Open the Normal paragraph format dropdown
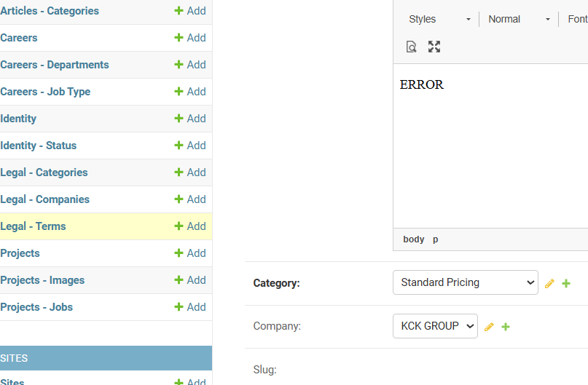588x385 pixels. point(519,19)
